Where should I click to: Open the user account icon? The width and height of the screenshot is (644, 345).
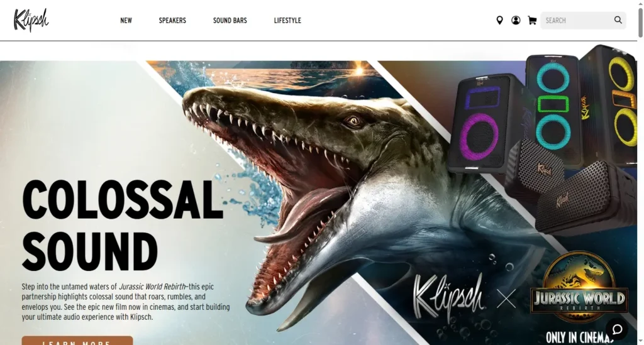(516, 20)
